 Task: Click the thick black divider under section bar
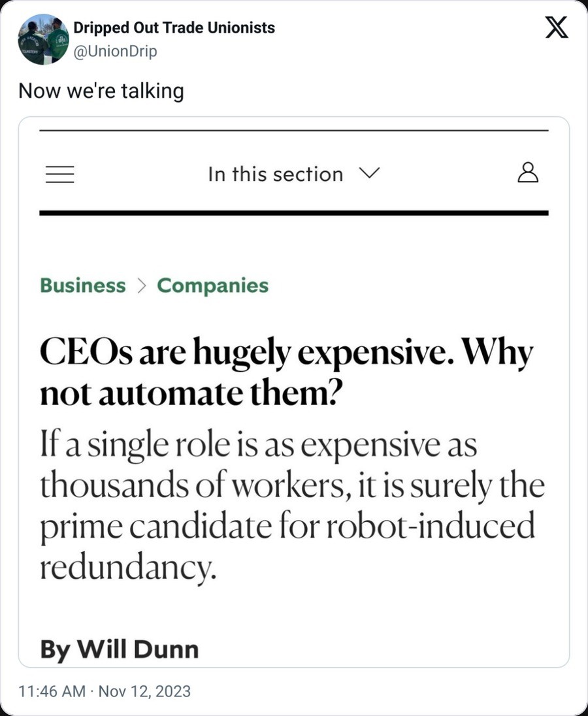coord(293,213)
